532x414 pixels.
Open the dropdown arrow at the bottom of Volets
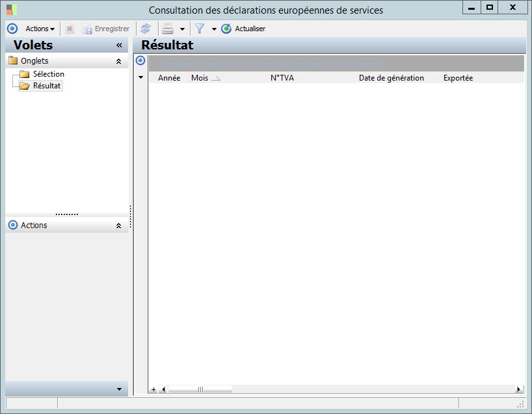[119, 389]
